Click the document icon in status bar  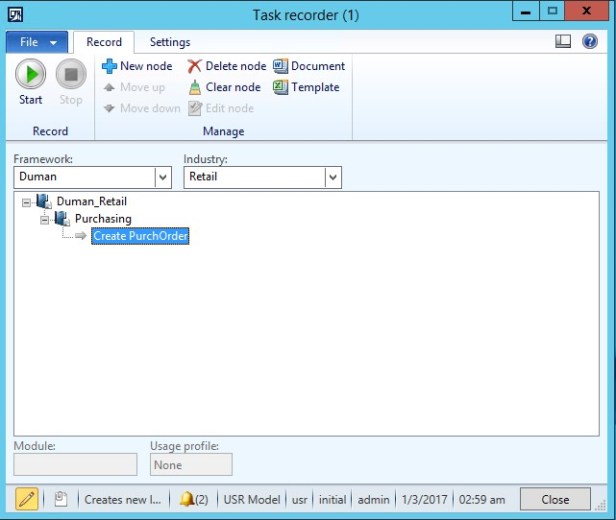[x=61, y=499]
